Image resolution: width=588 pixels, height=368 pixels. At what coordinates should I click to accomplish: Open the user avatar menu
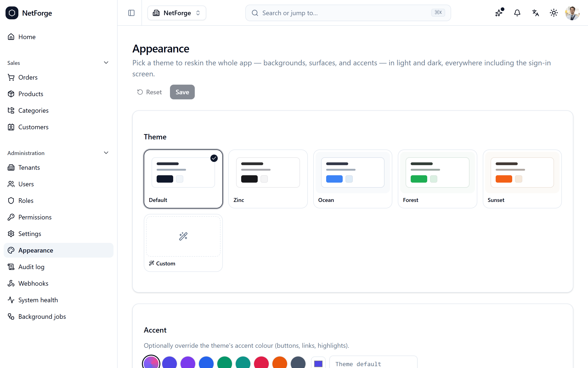(x=572, y=13)
